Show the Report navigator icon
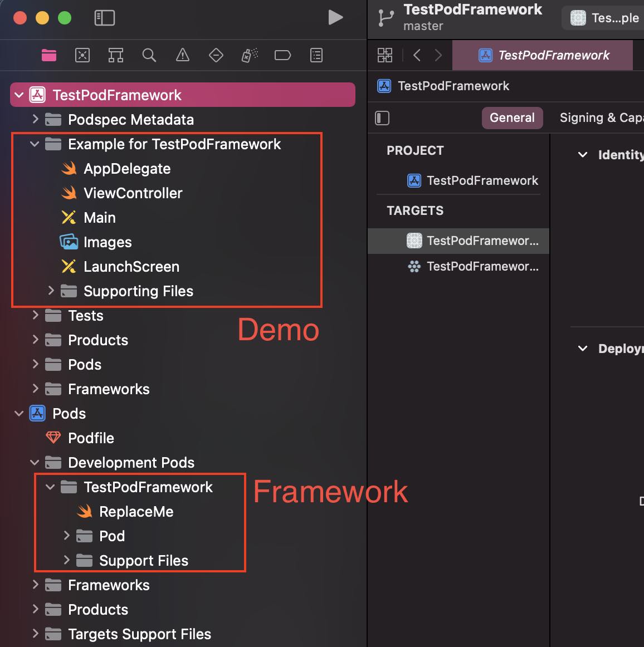This screenshot has width=644, height=647. 316,55
